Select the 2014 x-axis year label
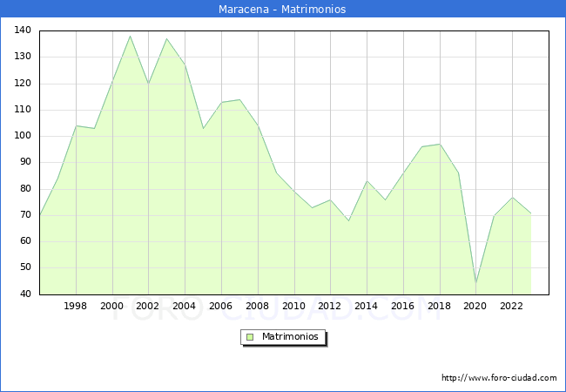The image size is (566, 392). pos(366,306)
